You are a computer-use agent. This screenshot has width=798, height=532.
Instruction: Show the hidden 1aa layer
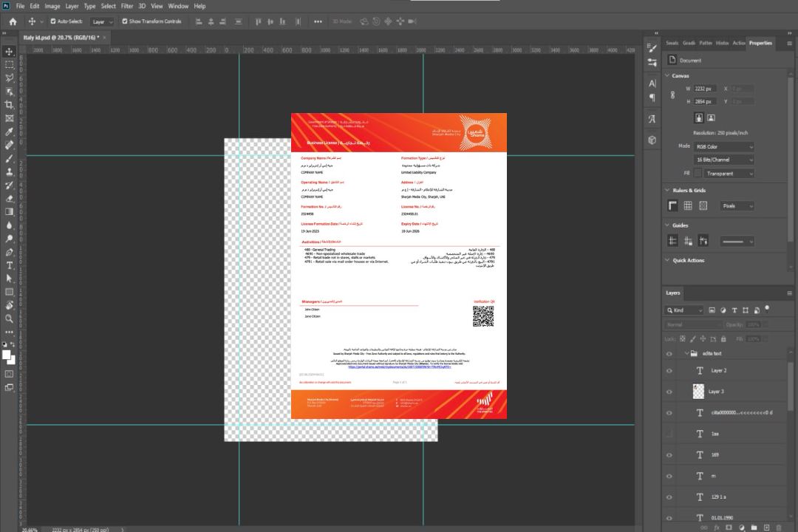pyautogui.click(x=669, y=434)
